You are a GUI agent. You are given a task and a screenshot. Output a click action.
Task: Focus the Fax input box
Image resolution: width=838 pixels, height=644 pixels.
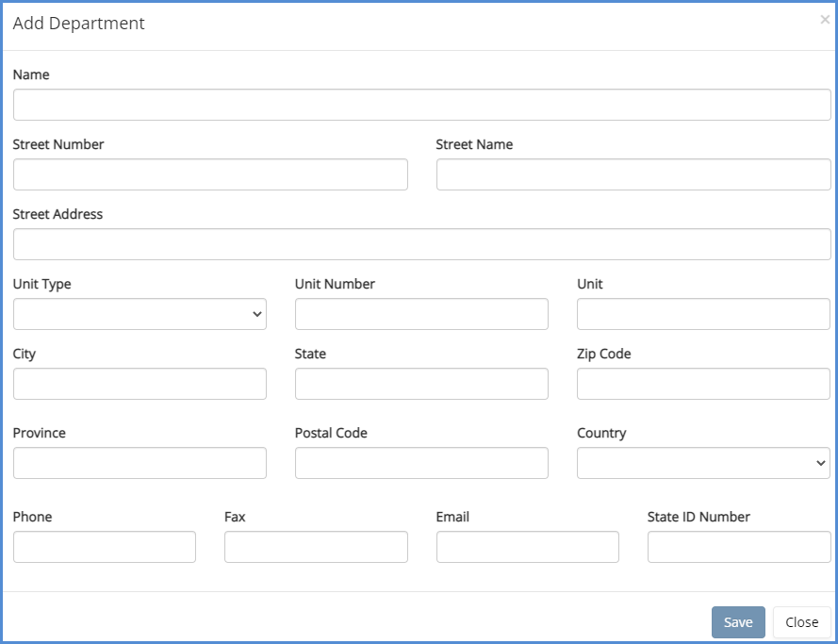pyautogui.click(x=316, y=547)
